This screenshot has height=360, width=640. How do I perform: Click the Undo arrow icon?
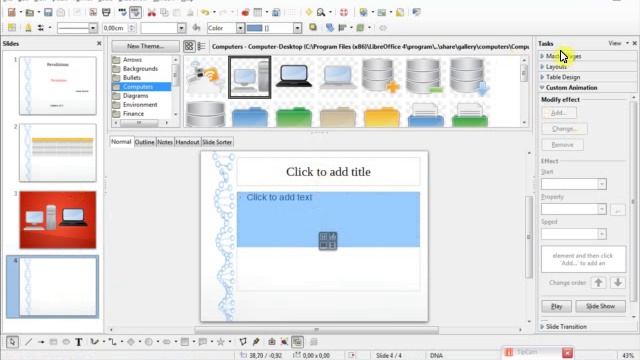click(x=205, y=12)
